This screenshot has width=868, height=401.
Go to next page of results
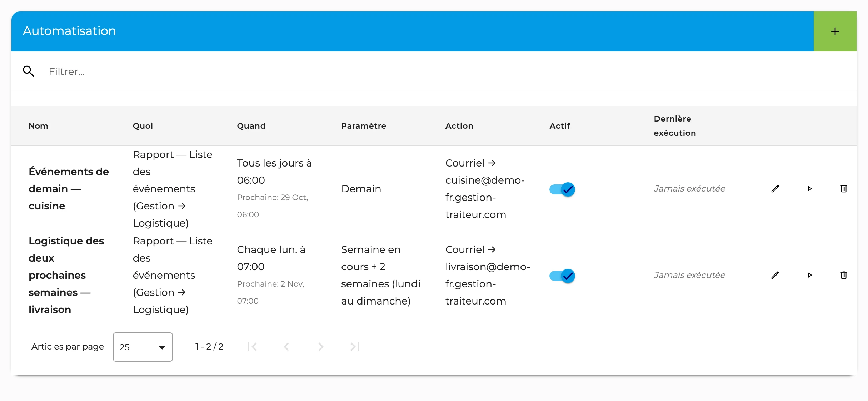[x=320, y=347]
